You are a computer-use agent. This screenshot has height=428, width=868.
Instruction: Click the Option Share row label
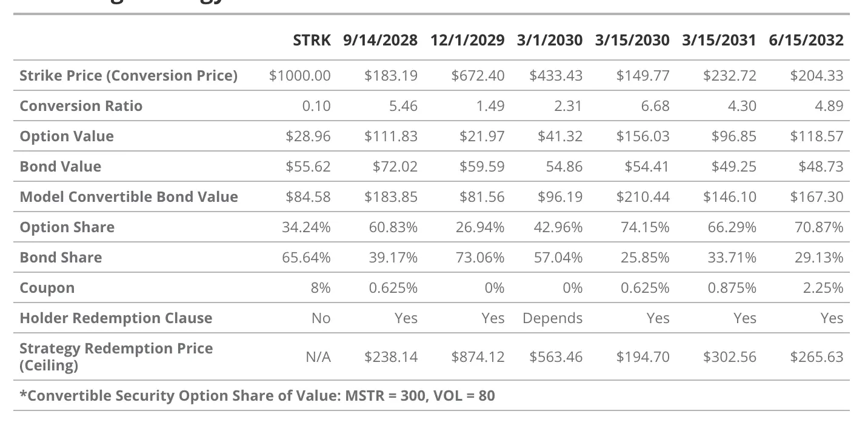coord(67,227)
